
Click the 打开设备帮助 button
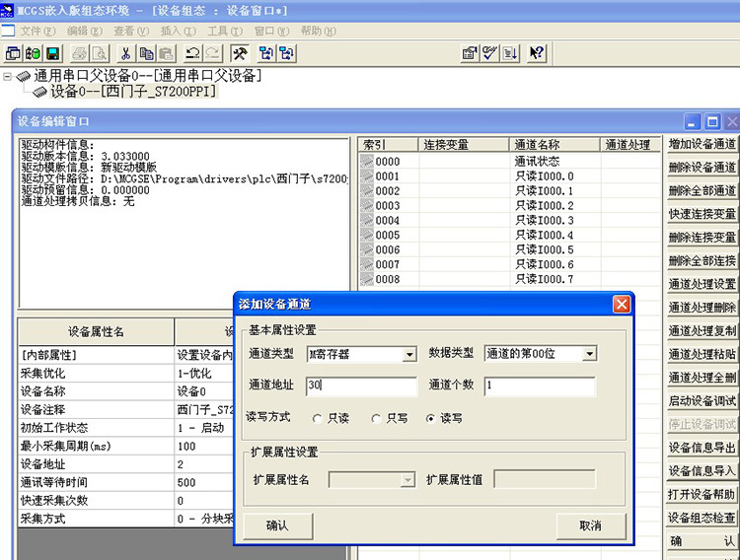coord(702,495)
